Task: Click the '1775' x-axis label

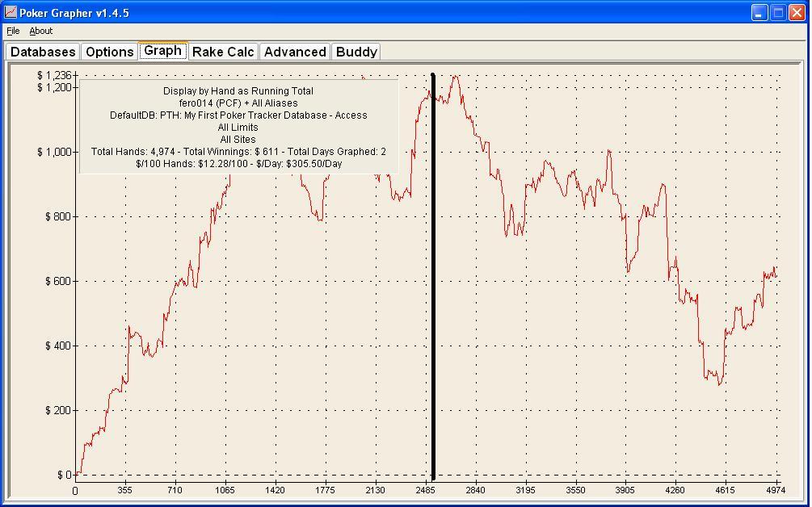Action: (326, 490)
